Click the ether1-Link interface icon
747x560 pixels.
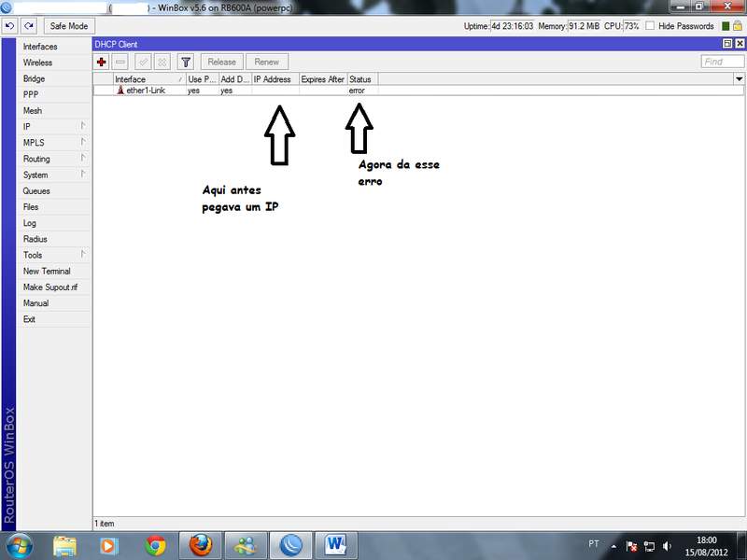click(x=120, y=90)
